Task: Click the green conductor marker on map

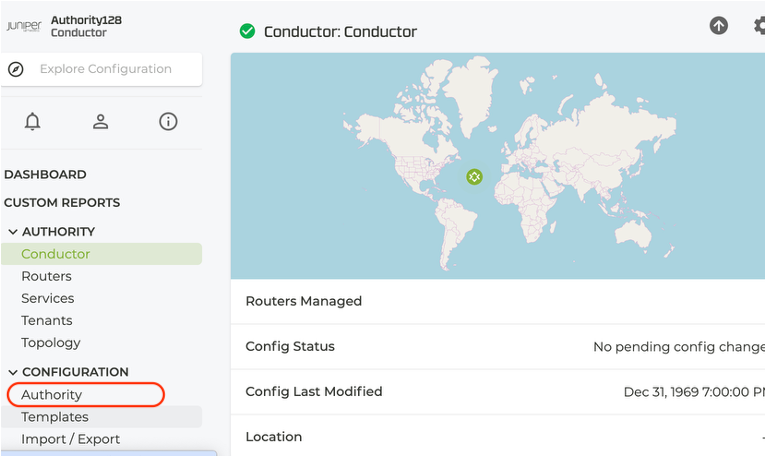Action: [474, 176]
